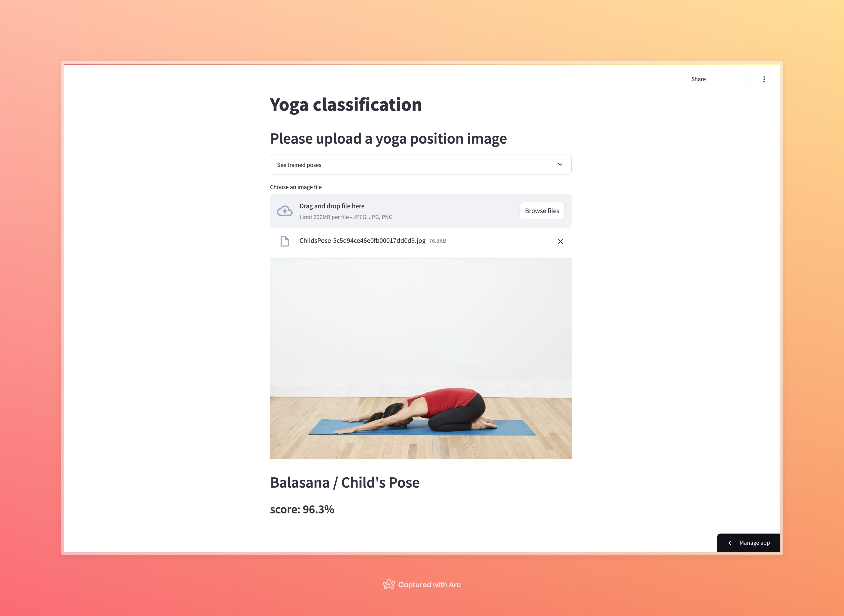Click the pencil edit icon

point(733,79)
